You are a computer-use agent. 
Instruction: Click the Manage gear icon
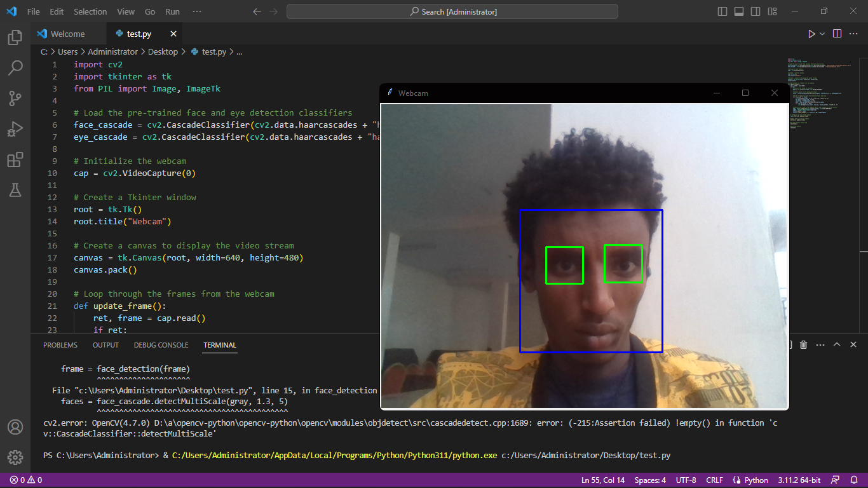click(15, 457)
